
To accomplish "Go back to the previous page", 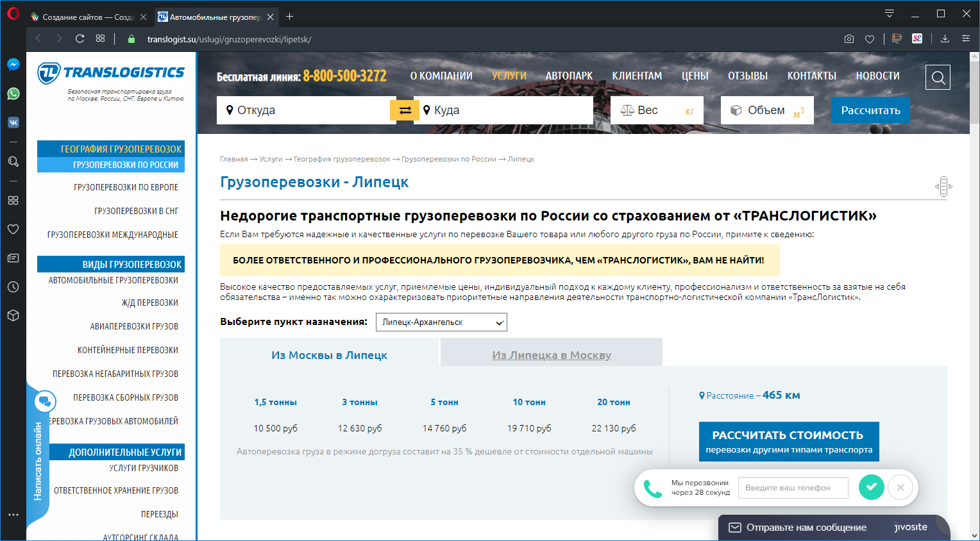I will (38, 38).
